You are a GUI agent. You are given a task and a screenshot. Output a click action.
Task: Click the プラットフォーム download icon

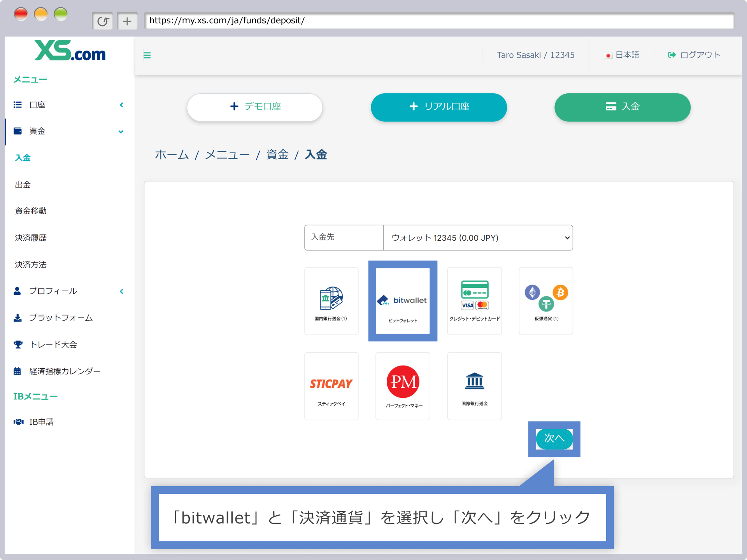(x=18, y=318)
